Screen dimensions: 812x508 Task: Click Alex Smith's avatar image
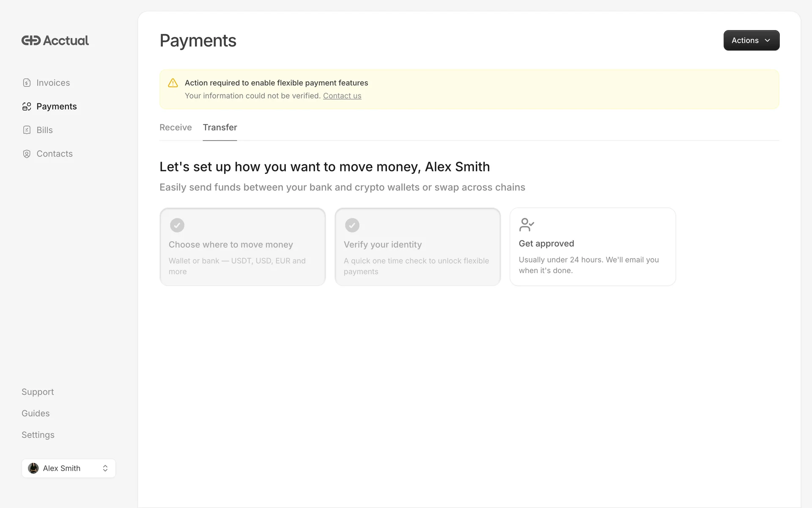[33, 468]
